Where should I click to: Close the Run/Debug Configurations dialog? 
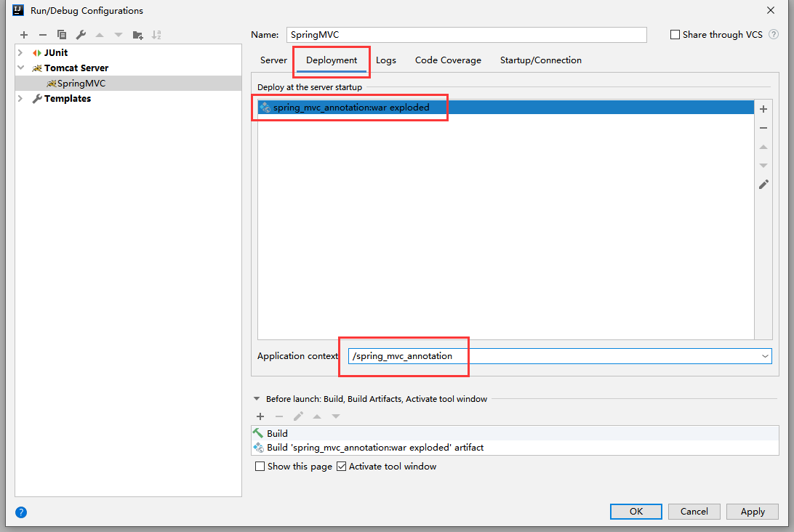(x=771, y=10)
